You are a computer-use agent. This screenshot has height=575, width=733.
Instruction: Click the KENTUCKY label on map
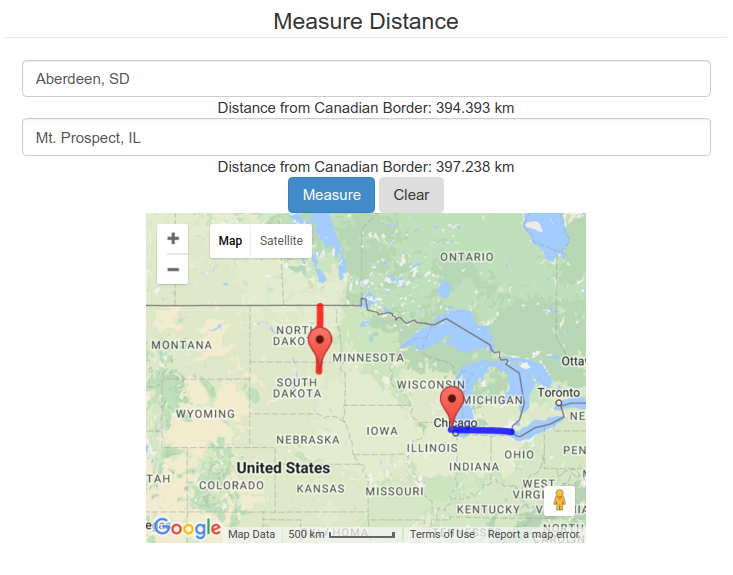point(489,510)
